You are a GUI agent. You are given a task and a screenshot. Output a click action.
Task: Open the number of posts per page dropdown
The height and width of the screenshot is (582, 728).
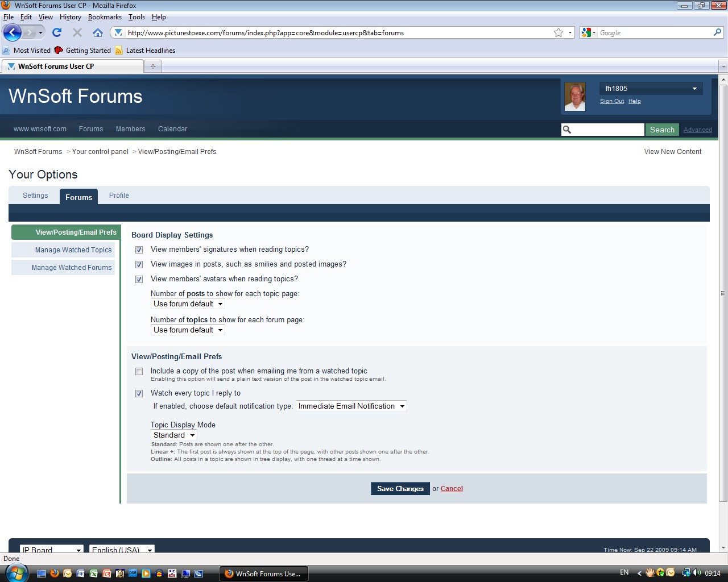pyautogui.click(x=188, y=304)
